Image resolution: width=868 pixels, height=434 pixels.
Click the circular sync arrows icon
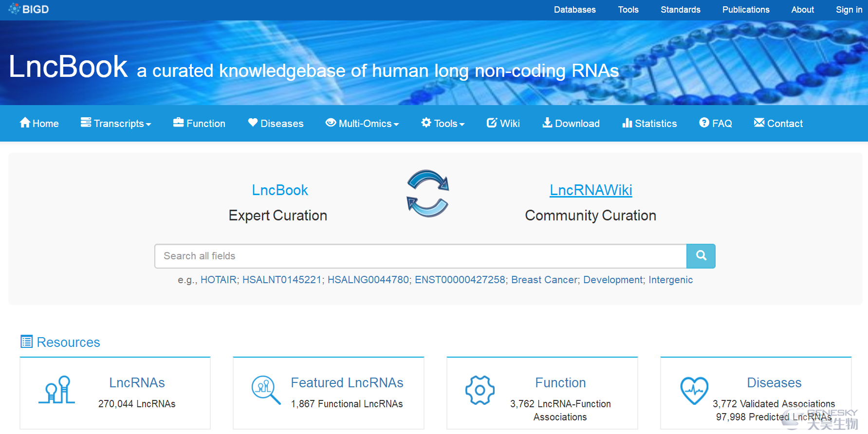(428, 194)
